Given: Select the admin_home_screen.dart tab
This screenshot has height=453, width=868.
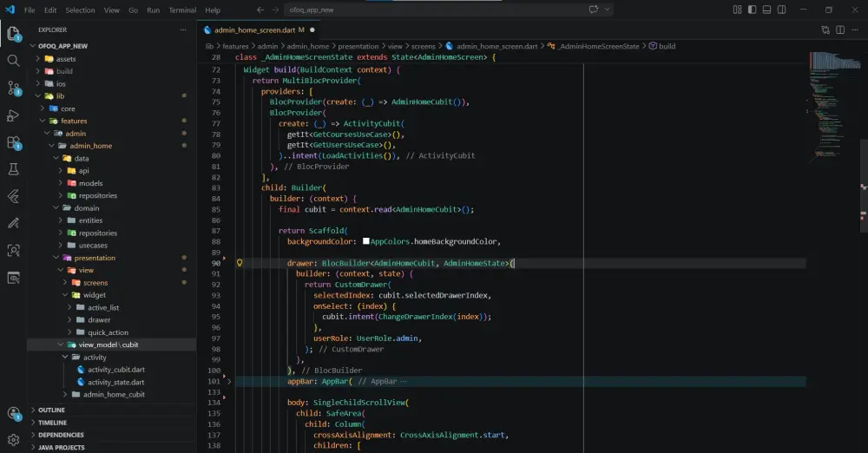Looking at the screenshot, I should [259, 30].
